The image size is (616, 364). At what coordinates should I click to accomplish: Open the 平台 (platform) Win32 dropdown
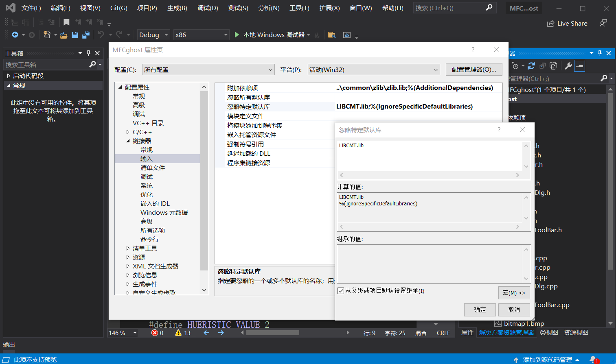[x=374, y=70]
